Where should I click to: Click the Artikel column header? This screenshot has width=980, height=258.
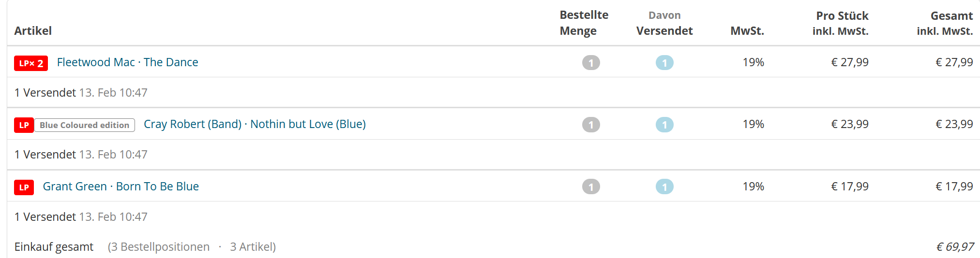click(33, 31)
